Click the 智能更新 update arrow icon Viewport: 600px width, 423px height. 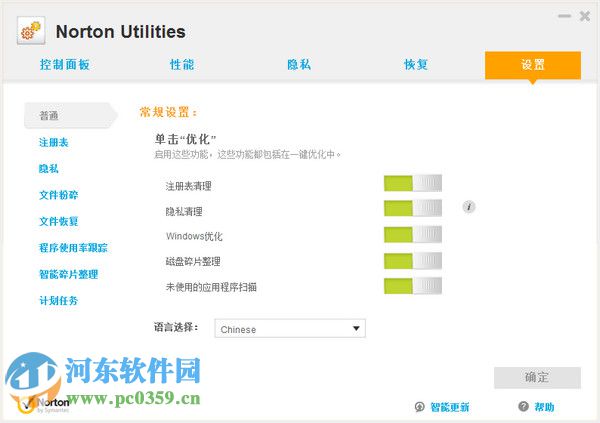419,407
